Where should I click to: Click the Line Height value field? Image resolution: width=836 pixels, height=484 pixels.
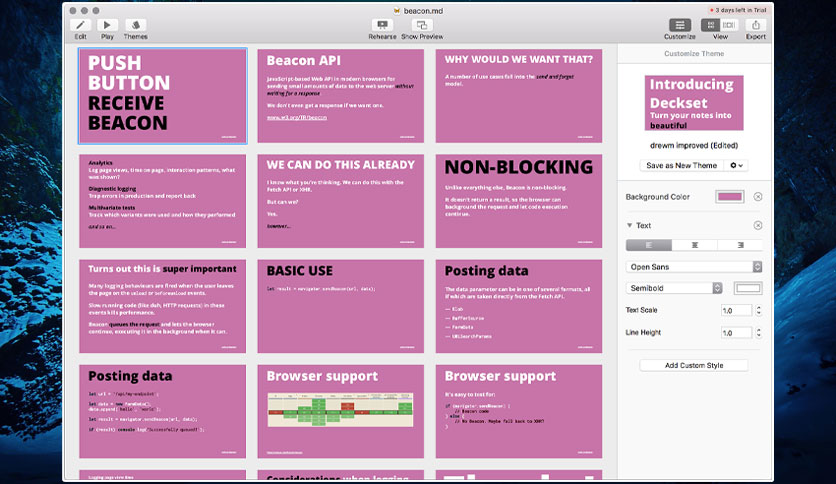[x=736, y=333]
